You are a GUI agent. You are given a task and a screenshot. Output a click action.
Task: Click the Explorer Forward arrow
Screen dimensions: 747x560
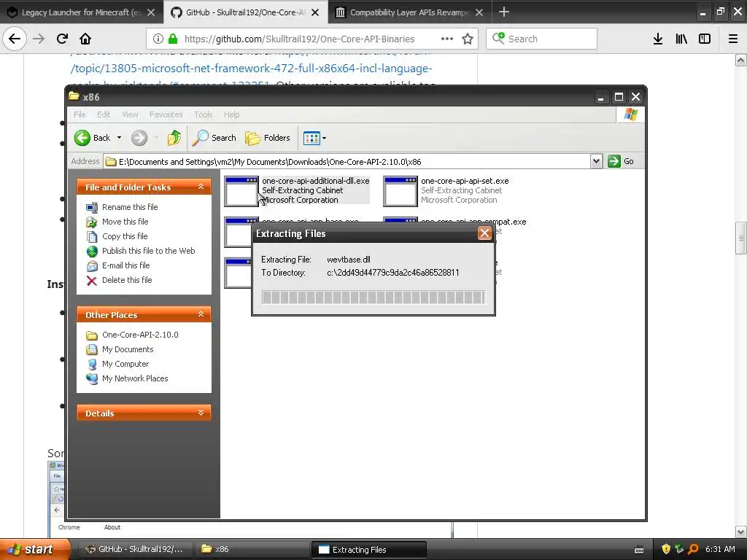(x=139, y=138)
